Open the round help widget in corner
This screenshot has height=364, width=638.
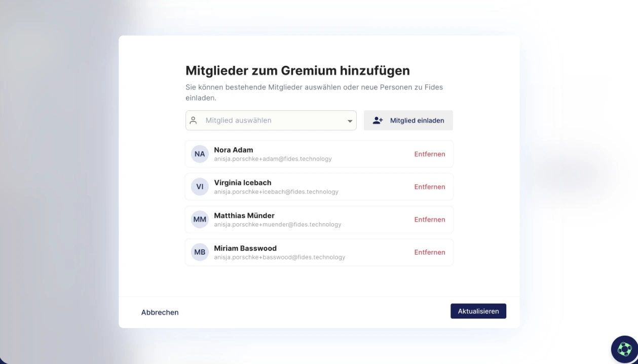pyautogui.click(x=624, y=349)
